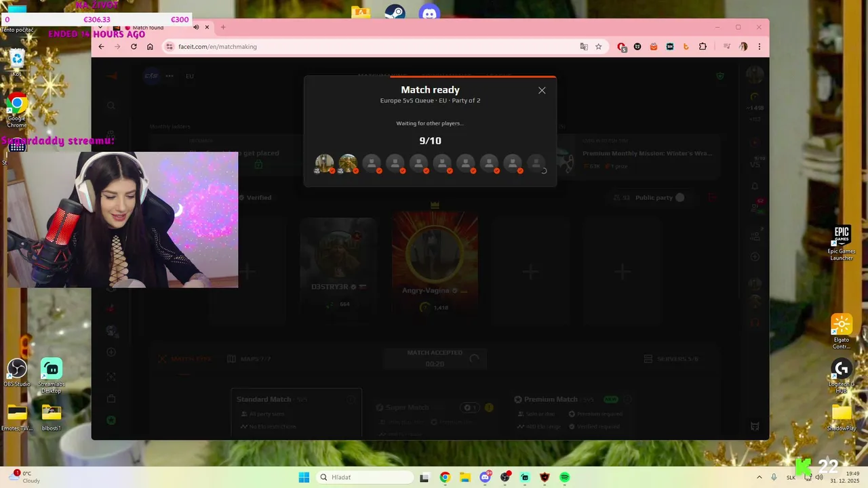Open Discord from top desktop bar

pyautogui.click(x=429, y=12)
